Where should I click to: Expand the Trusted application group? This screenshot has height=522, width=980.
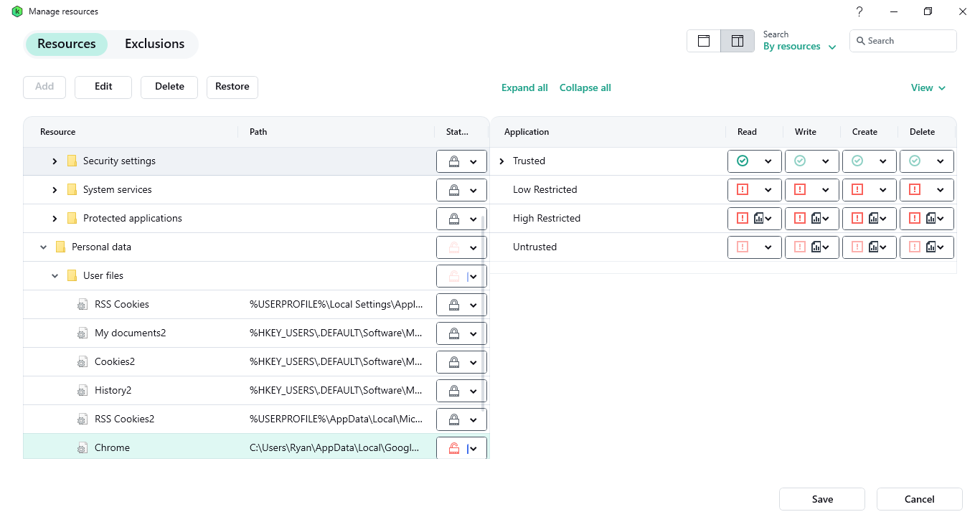pos(501,161)
